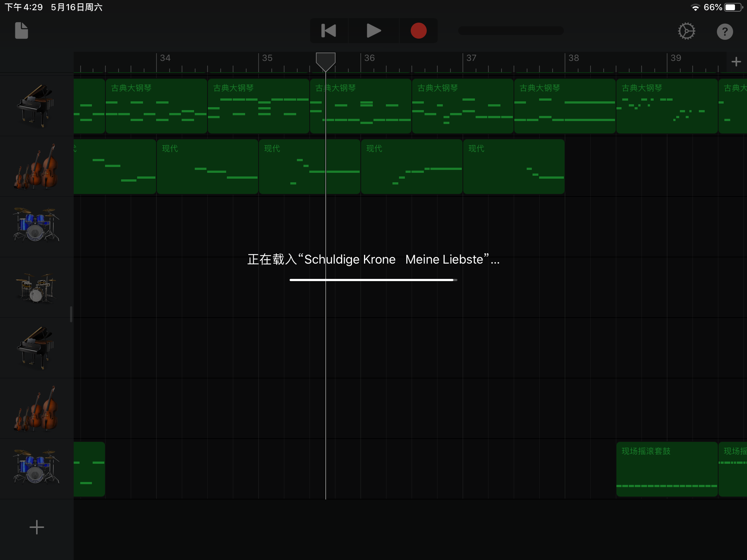Select the 现场摇滚套鼓 drum region
747x560 pixels.
tap(667, 469)
